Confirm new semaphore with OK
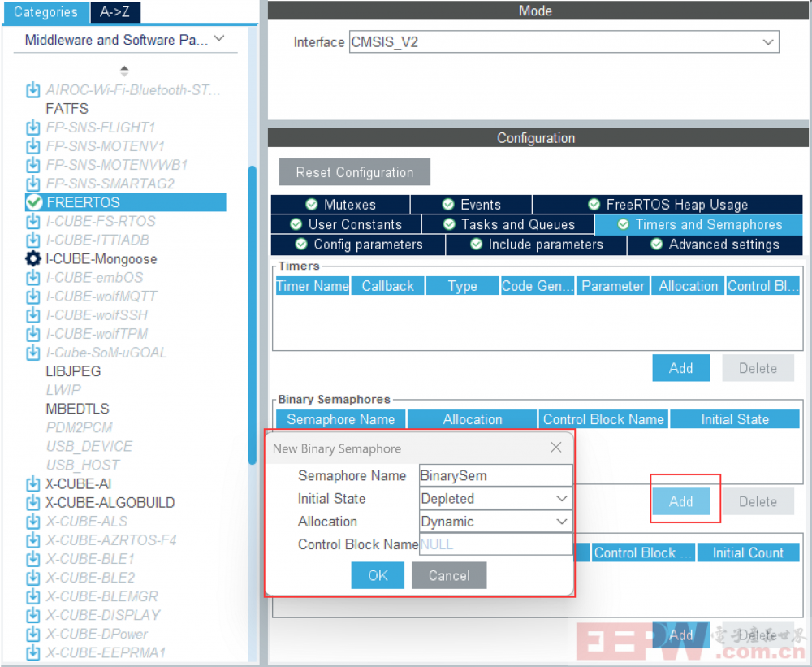812x667 pixels. click(378, 575)
